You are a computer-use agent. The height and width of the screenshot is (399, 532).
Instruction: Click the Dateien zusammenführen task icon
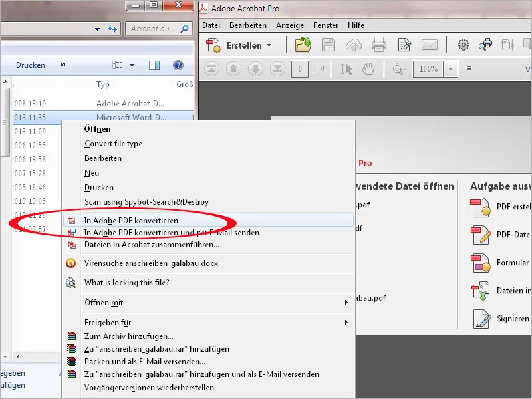(481, 291)
